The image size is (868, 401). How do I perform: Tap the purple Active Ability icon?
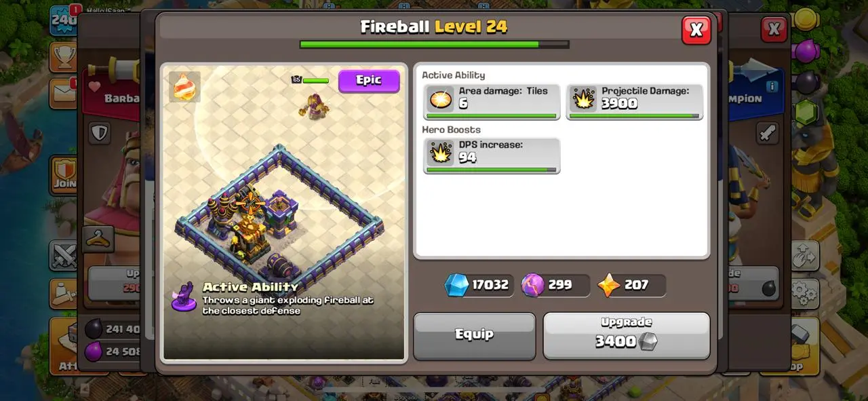pos(184,297)
